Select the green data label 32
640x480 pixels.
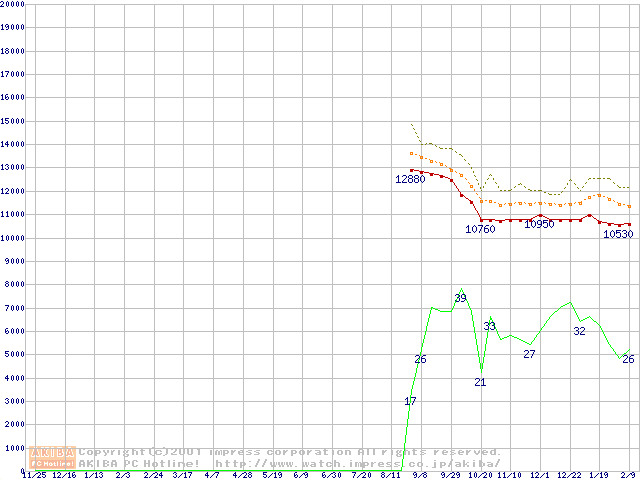(579, 331)
